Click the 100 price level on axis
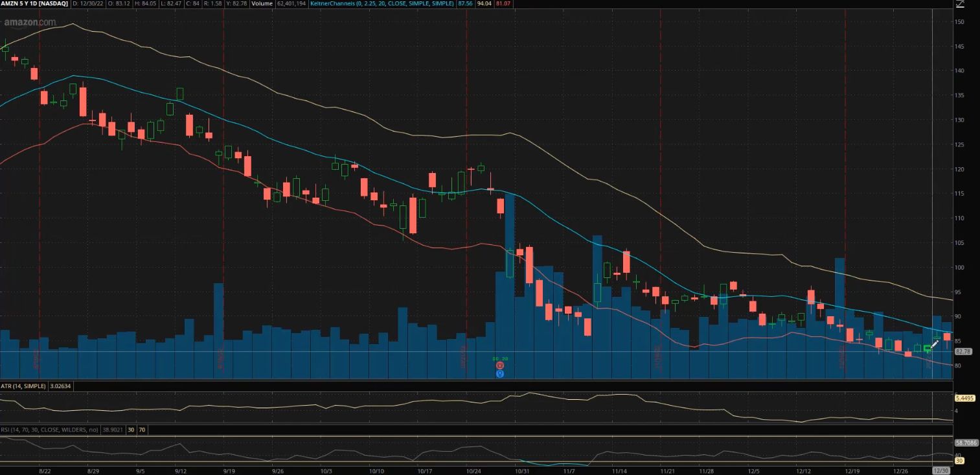 pos(959,268)
